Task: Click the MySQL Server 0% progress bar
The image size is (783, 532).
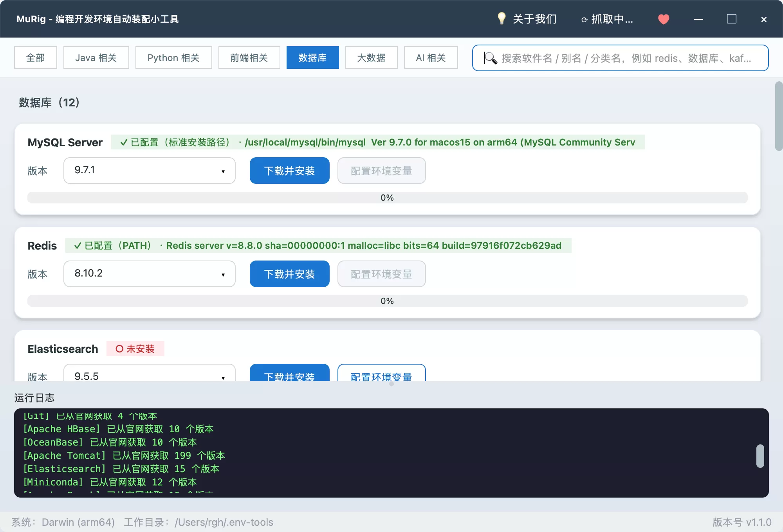Action: pos(388,198)
